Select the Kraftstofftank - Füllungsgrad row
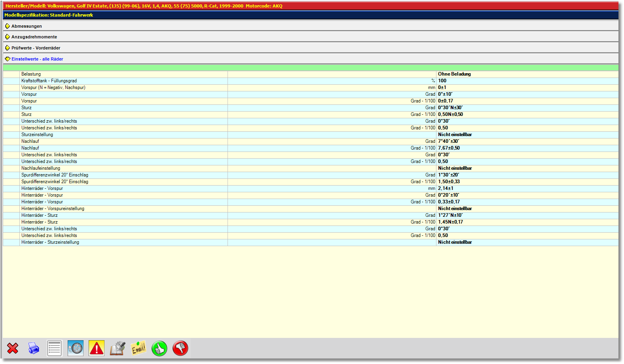The width and height of the screenshot is (624, 364). pos(311,81)
